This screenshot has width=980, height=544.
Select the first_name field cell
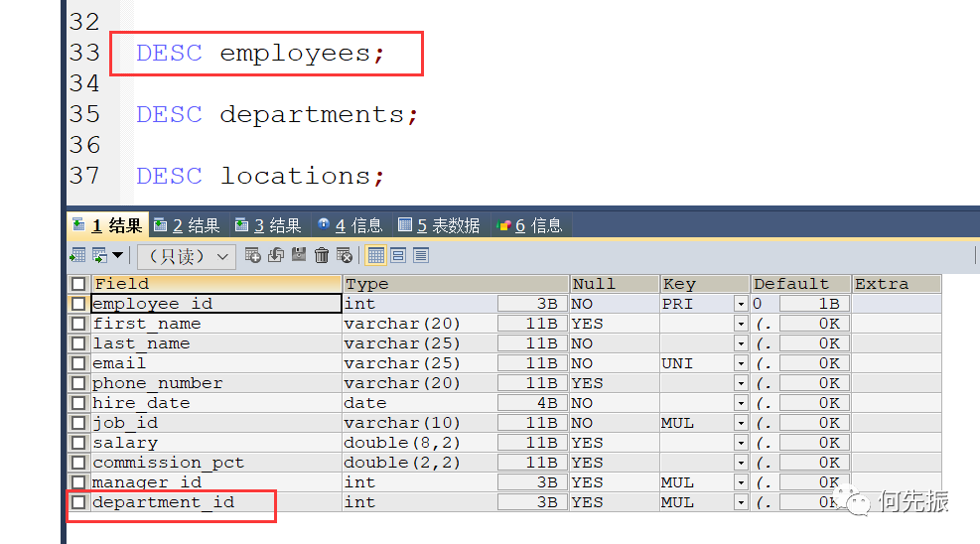coord(216,324)
